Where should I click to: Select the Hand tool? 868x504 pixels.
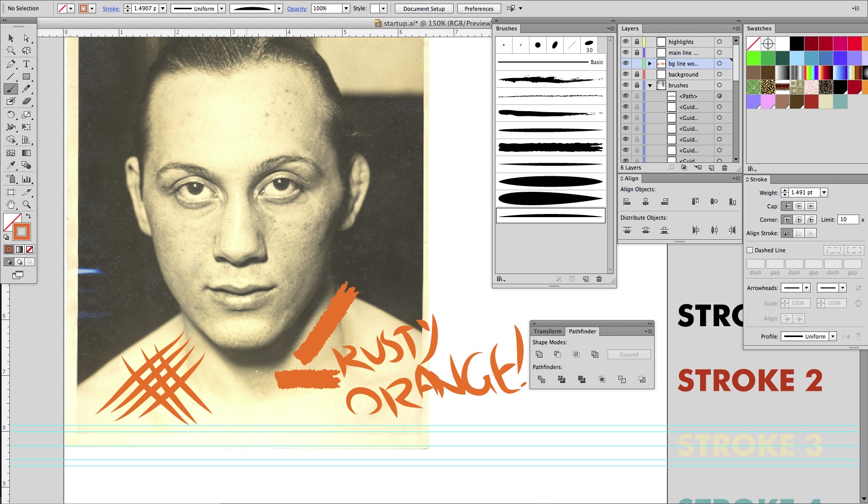pyautogui.click(x=11, y=205)
